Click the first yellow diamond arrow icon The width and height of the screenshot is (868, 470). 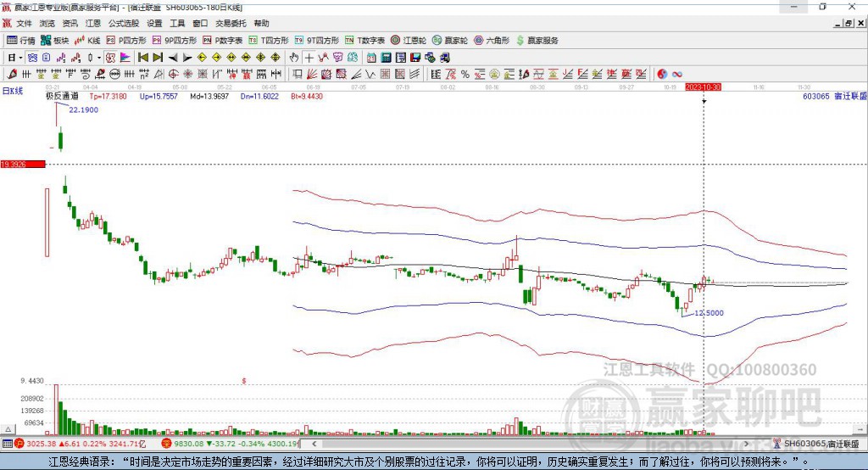pyautogui.click(x=202, y=58)
